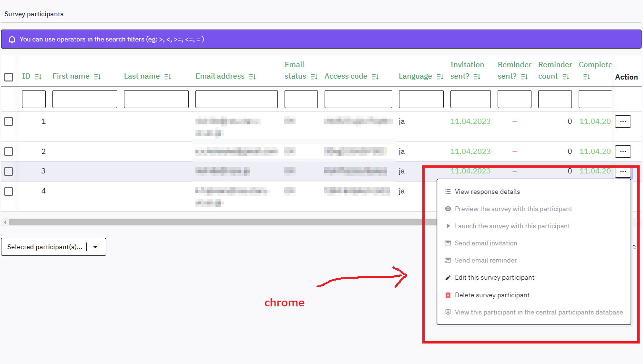Sort by First name column icon

pos(97,77)
